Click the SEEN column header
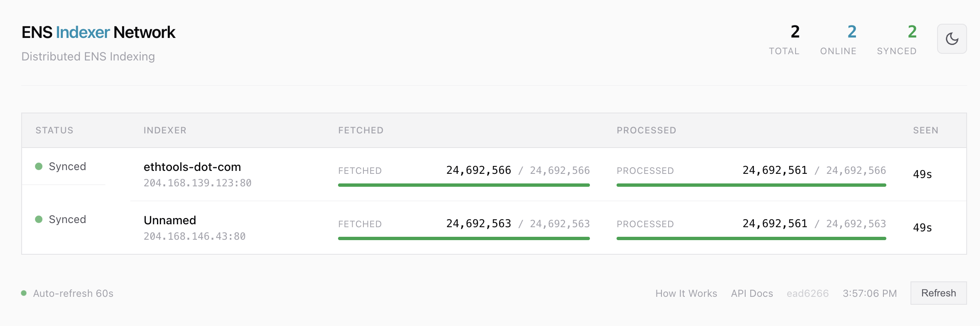This screenshot has height=326, width=980. pyautogui.click(x=925, y=130)
